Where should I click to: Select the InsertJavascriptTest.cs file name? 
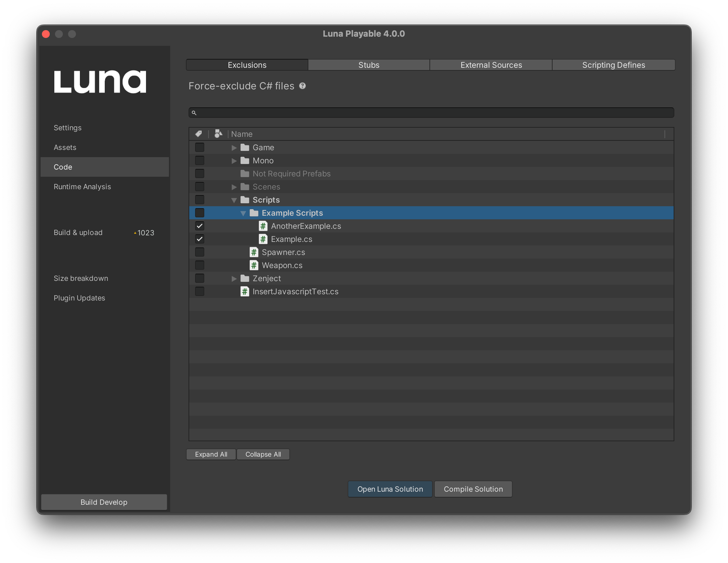(295, 292)
